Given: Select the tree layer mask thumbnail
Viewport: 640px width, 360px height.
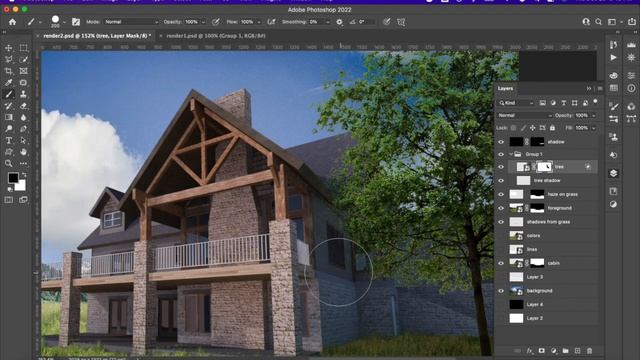Looking at the screenshot, I should tap(544, 167).
